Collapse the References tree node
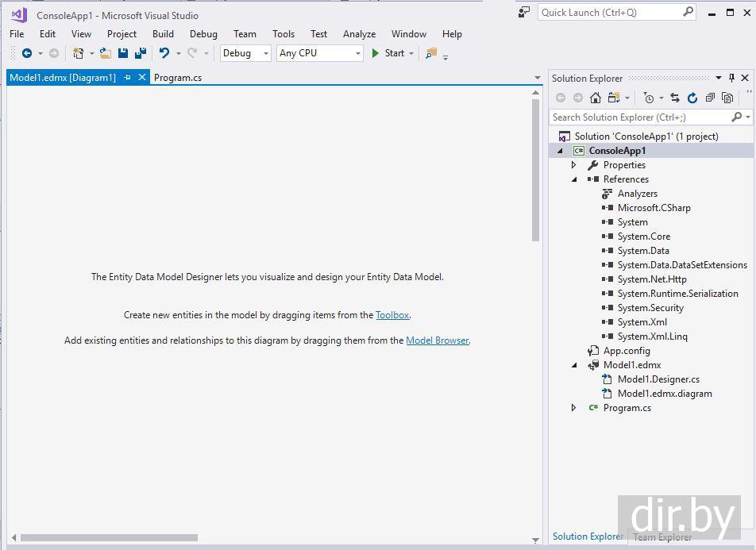 click(x=574, y=179)
